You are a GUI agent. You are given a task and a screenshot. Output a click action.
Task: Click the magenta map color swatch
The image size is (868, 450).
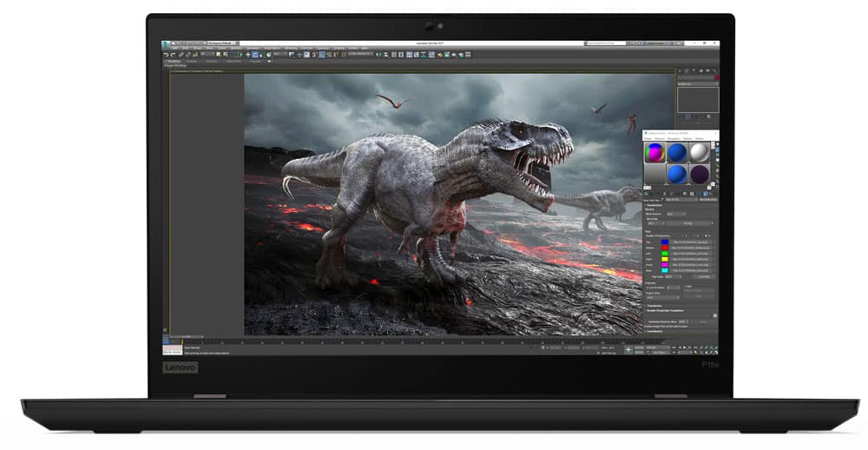665,265
